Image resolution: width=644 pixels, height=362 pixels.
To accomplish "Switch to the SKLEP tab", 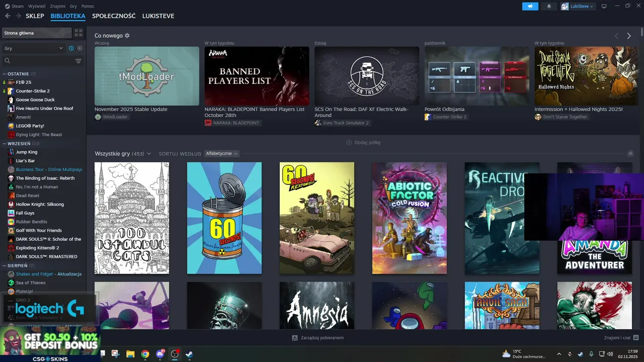I will (x=35, y=16).
